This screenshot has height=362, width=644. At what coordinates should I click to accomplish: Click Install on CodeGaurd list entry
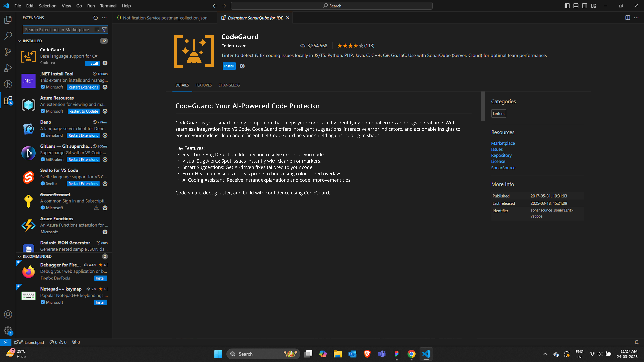pyautogui.click(x=92, y=63)
